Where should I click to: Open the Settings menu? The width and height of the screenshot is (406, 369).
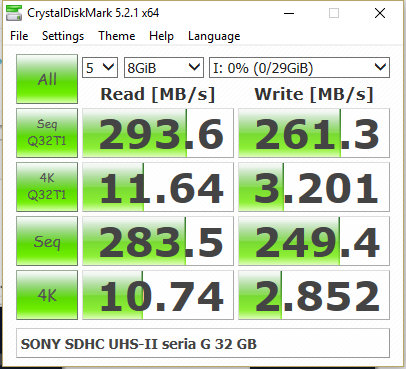[63, 36]
